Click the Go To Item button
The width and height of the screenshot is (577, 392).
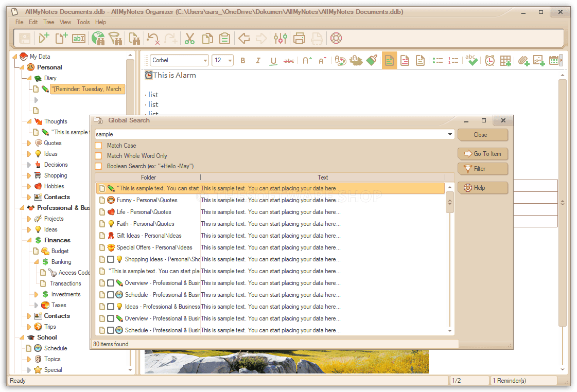[483, 154]
